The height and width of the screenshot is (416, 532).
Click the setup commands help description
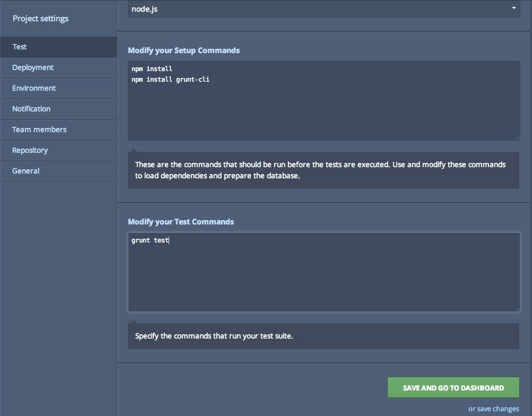[x=324, y=170]
